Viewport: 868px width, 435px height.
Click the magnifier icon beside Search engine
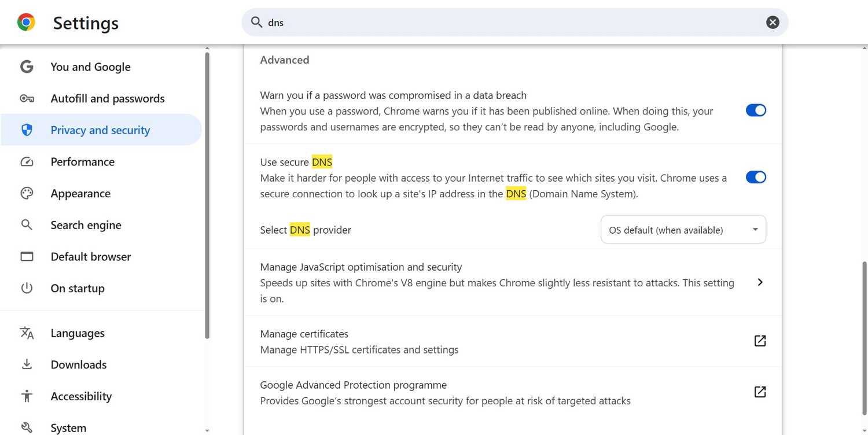27,225
